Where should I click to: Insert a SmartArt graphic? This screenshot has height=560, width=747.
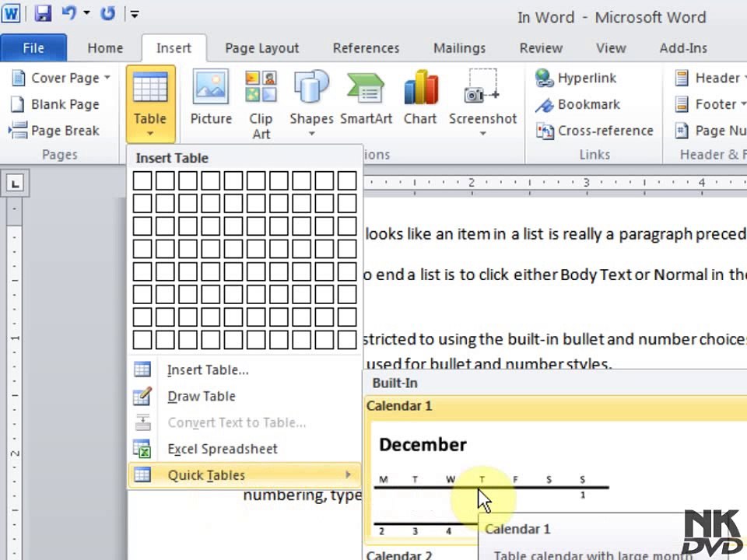coord(366,98)
